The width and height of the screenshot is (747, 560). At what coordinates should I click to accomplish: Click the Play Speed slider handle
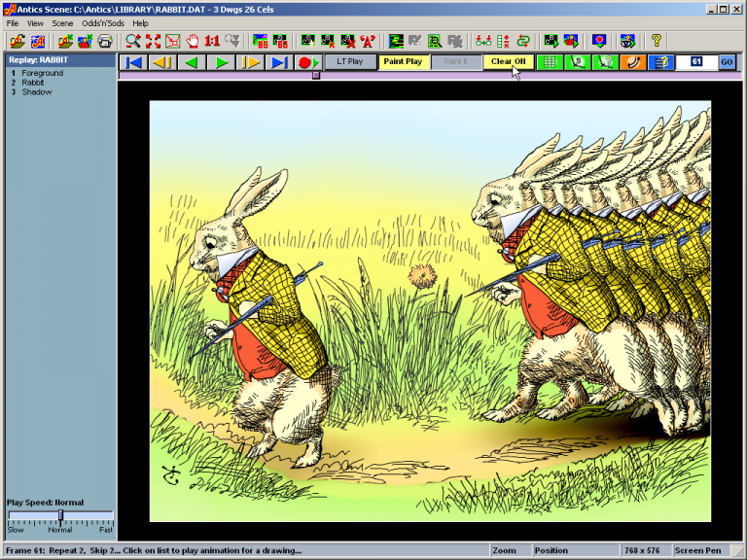pos(60,515)
